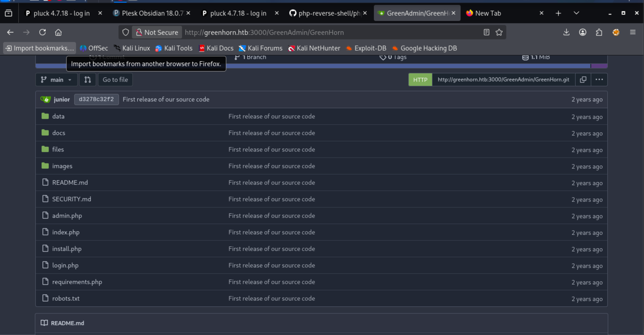
Task: Click the clone URL text field
Action: coord(503,80)
